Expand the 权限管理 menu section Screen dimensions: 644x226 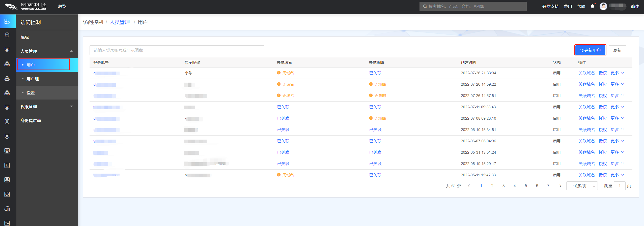[x=71, y=107]
